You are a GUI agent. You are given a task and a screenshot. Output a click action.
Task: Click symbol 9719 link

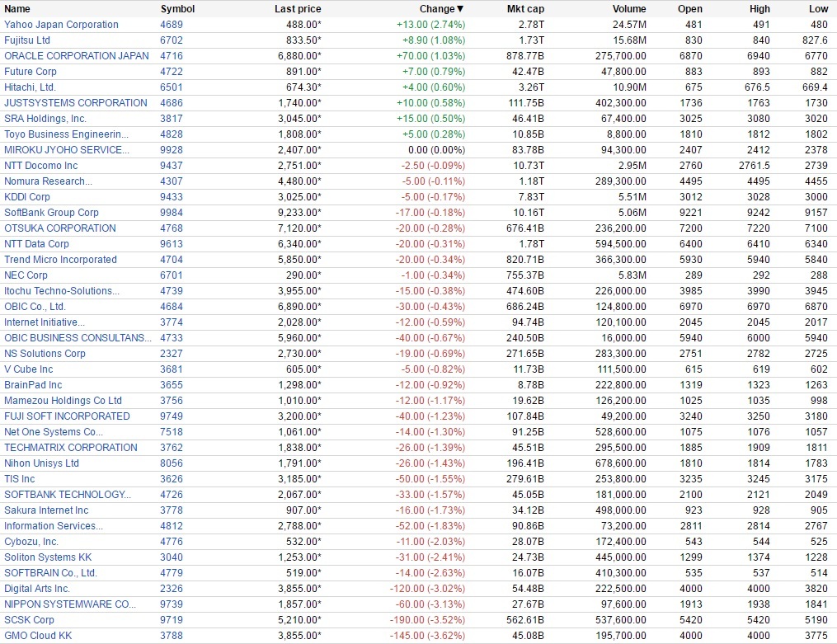172,619
